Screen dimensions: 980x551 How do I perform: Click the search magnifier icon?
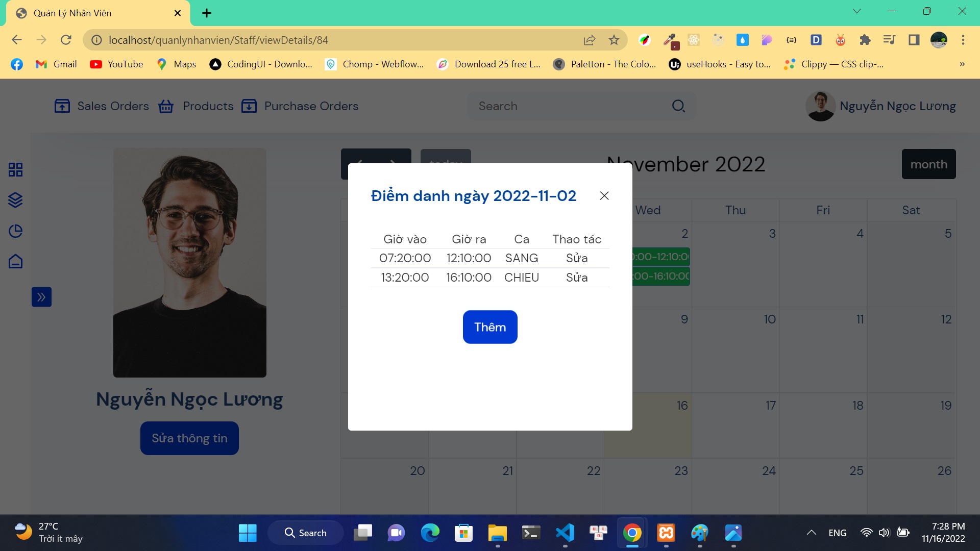pyautogui.click(x=678, y=106)
